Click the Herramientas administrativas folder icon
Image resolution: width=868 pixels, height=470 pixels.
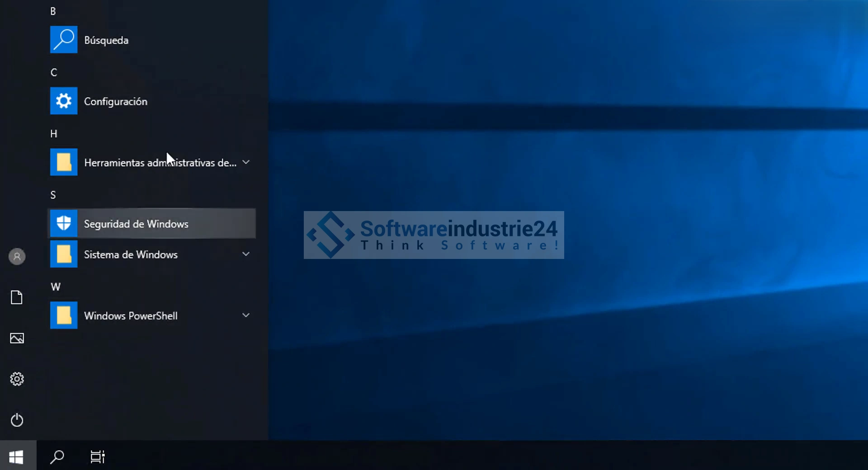tap(64, 162)
